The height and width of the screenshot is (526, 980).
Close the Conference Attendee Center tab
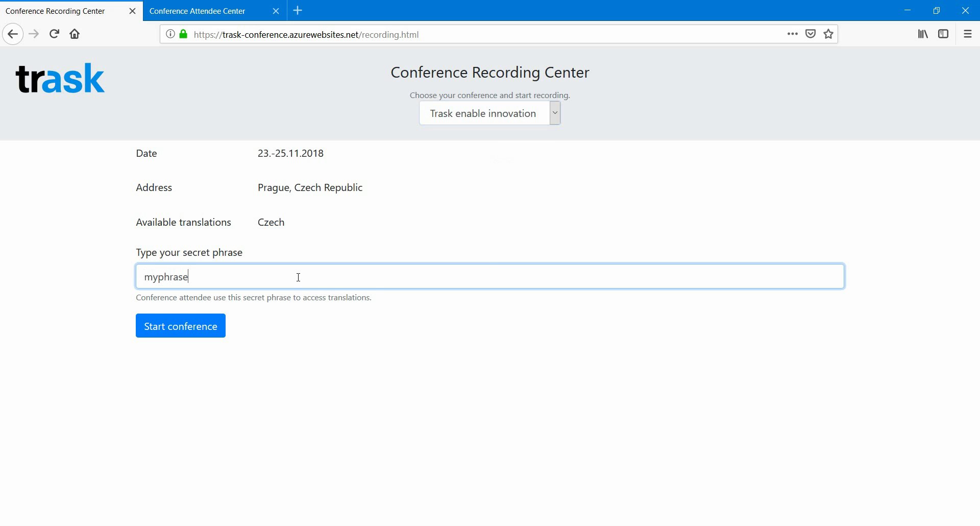276,11
